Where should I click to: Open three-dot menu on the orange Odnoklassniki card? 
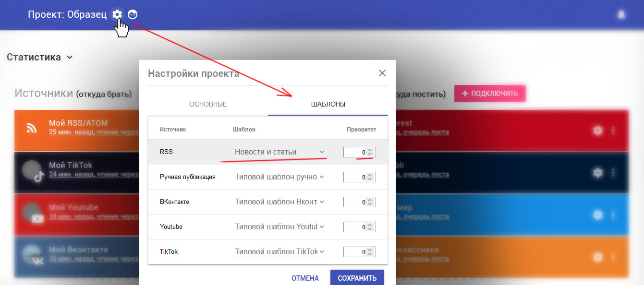[613, 257]
